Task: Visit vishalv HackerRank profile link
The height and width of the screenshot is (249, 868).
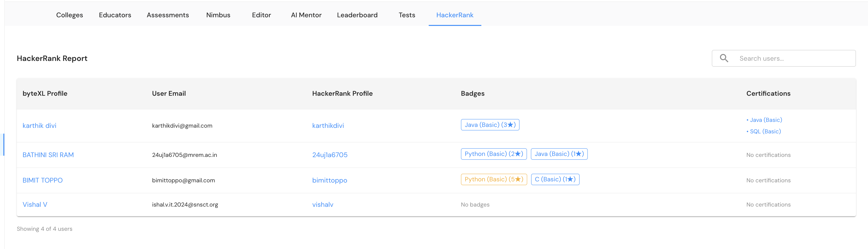Action: (322, 205)
